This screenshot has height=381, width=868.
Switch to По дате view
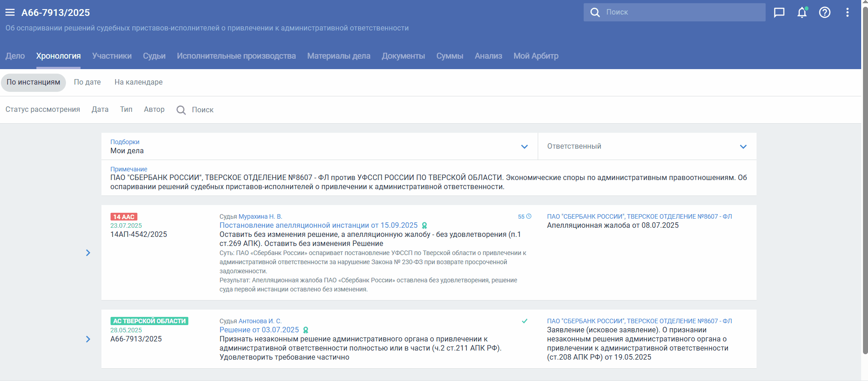pos(87,82)
